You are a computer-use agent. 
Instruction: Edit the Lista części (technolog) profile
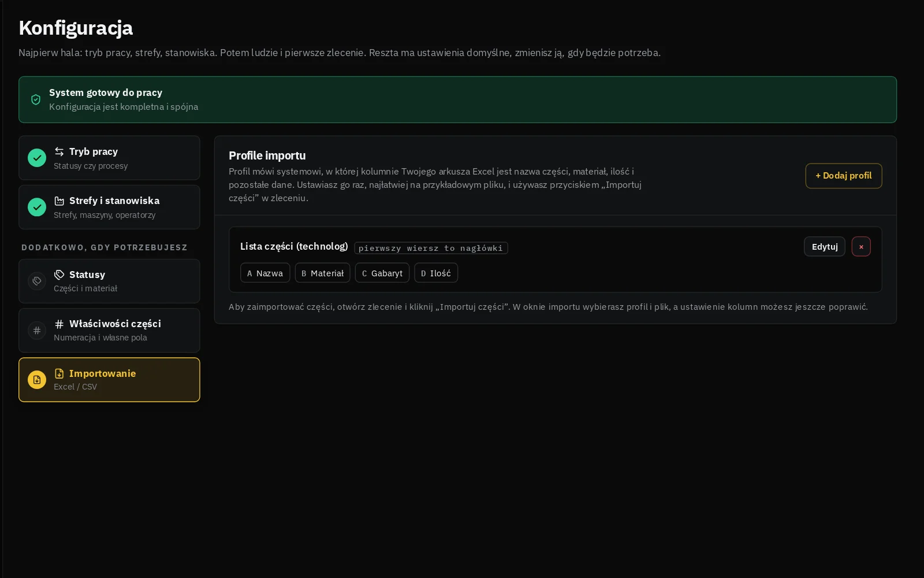(x=825, y=247)
